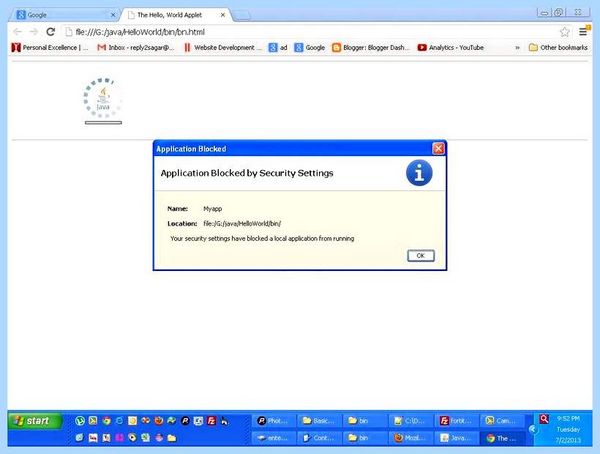Open Blogger Dashboard bookmark

[370, 47]
